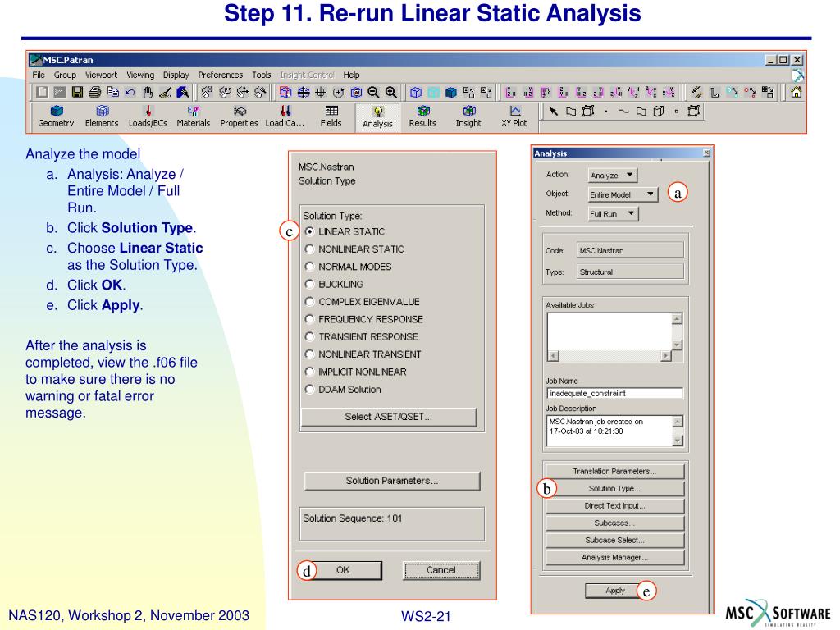This screenshot has width=840, height=630.
Task: Click Cancel in Solution Type dialog
Action: (x=441, y=571)
